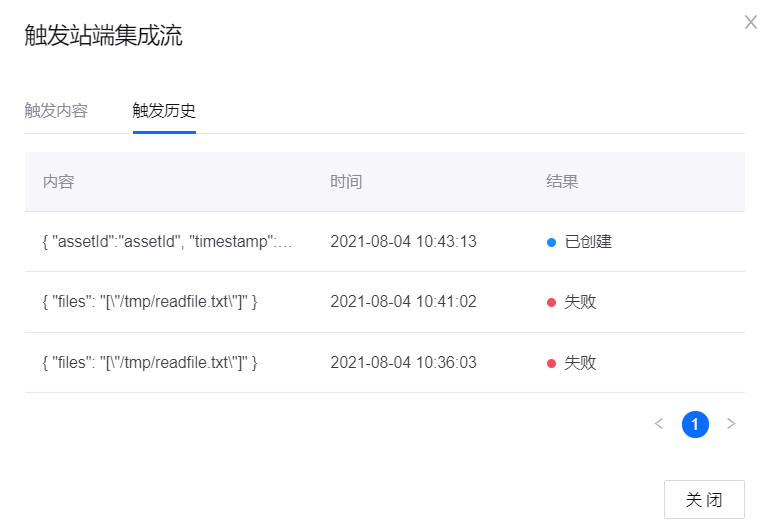Select page 1 in pagination

695,424
